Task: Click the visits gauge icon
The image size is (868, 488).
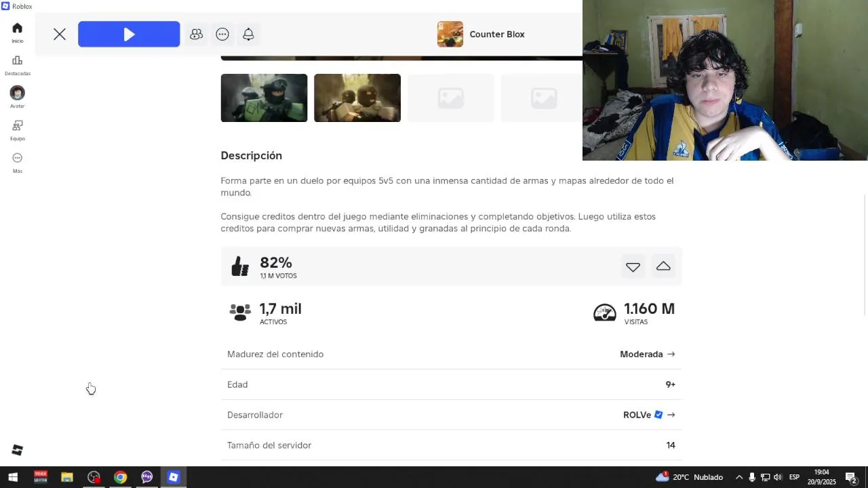Action: 605,312
